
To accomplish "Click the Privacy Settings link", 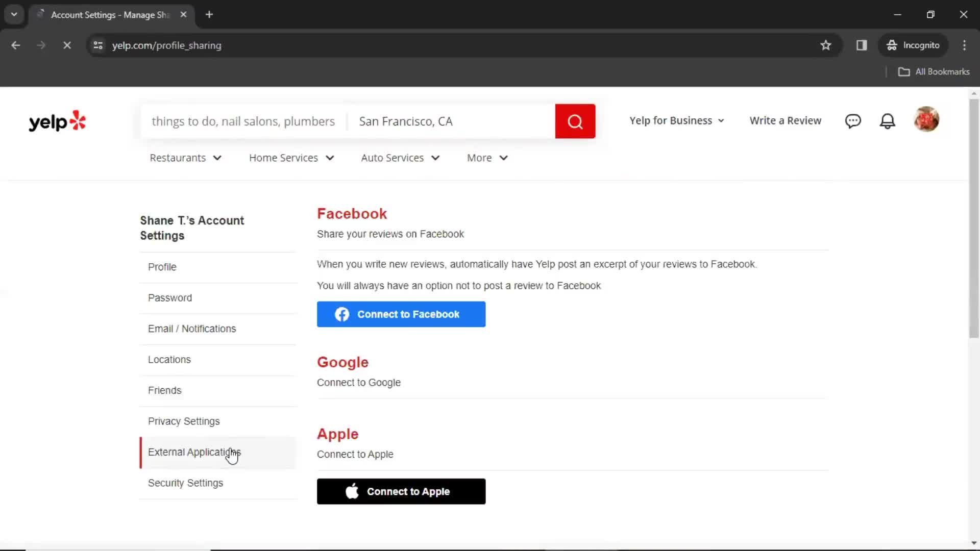I will point(184,420).
